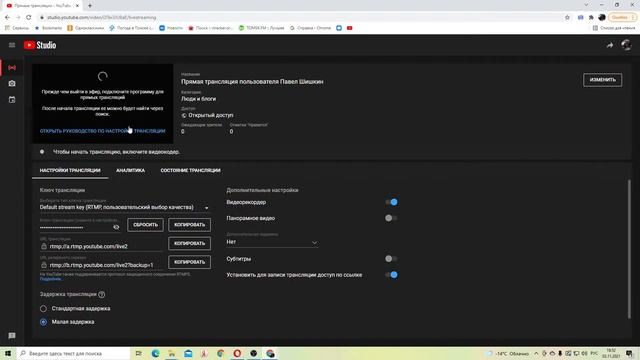Copy the stream key with Копировать

(189, 224)
